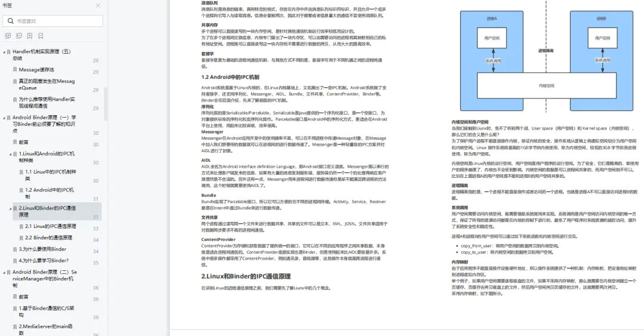
Task: Open bookmark Handler机制实现原理（五）总结
Action: tap(42, 55)
